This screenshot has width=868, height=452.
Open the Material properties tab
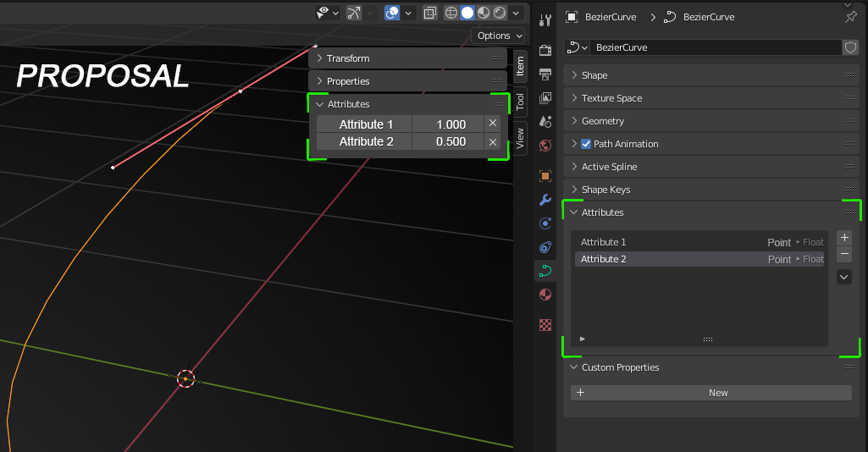(545, 295)
